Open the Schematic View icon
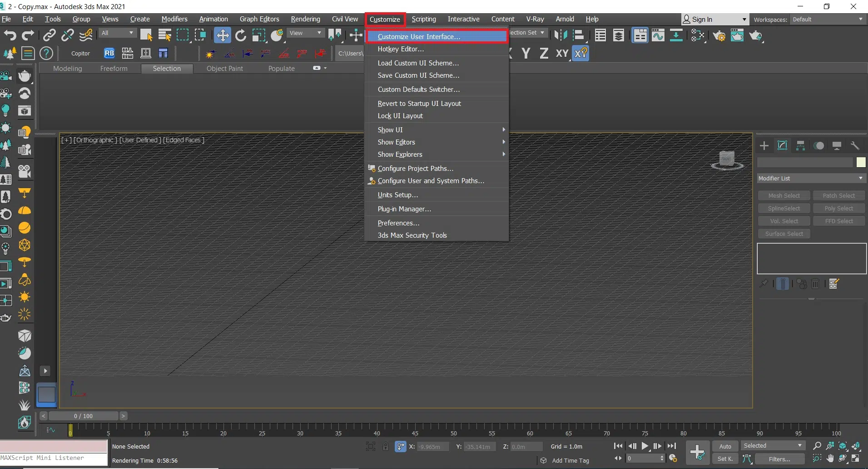Screen dimensions: 868x469 [x=676, y=35]
